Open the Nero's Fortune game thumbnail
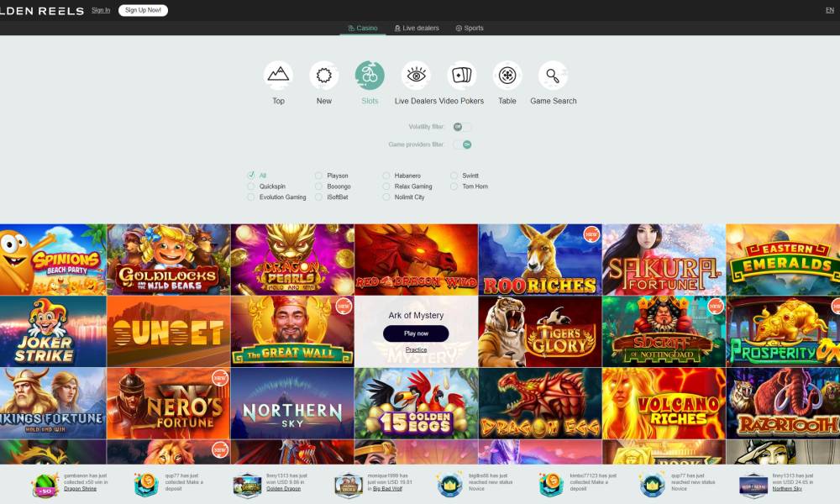840x504 pixels. pyautogui.click(x=169, y=403)
